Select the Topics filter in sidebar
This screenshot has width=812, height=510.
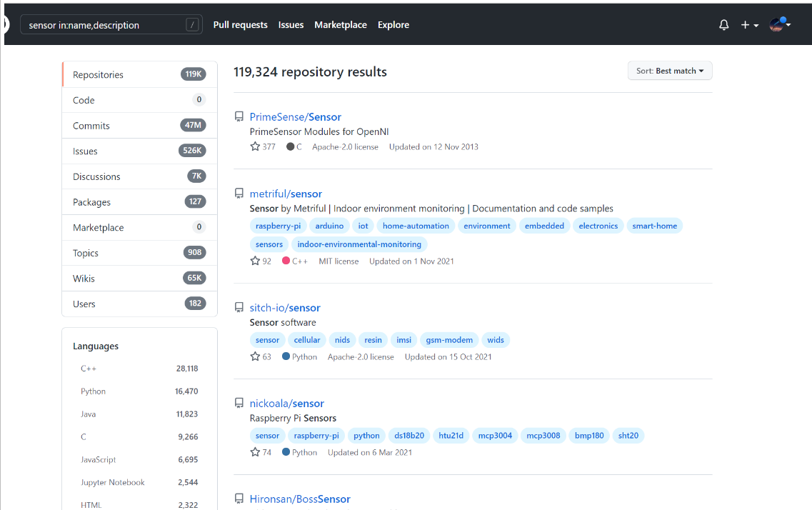[x=139, y=253]
